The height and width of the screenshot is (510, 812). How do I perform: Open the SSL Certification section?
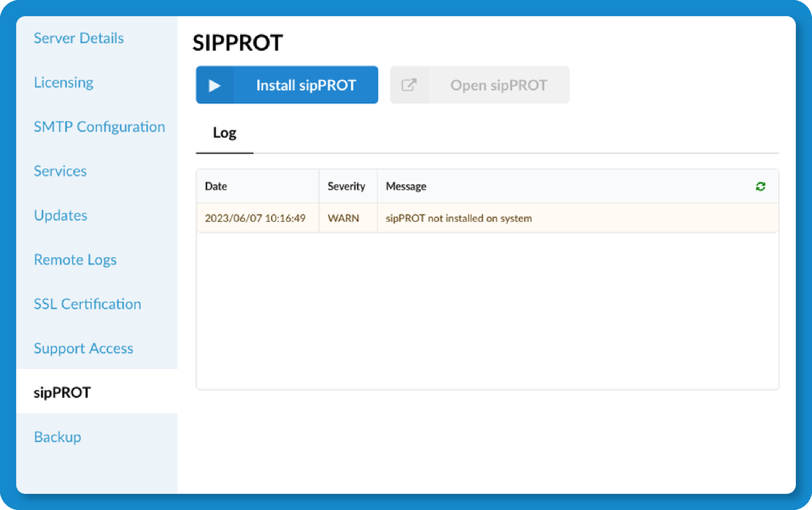coord(88,304)
